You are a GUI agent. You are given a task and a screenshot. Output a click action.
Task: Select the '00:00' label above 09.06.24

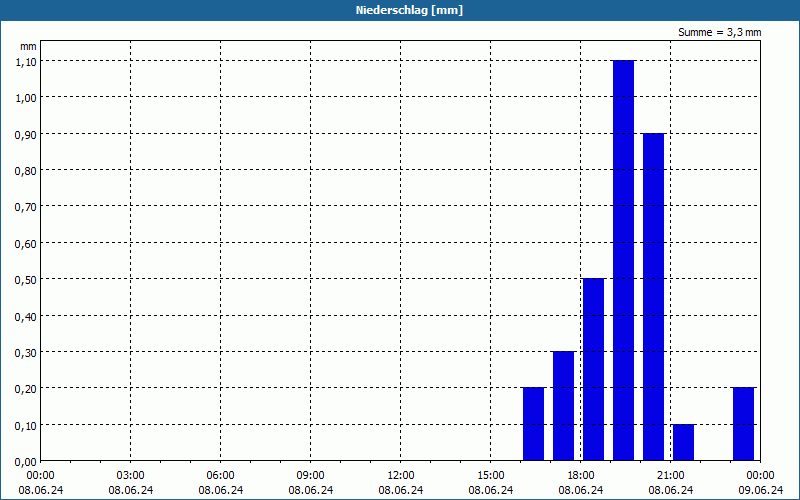point(760,476)
